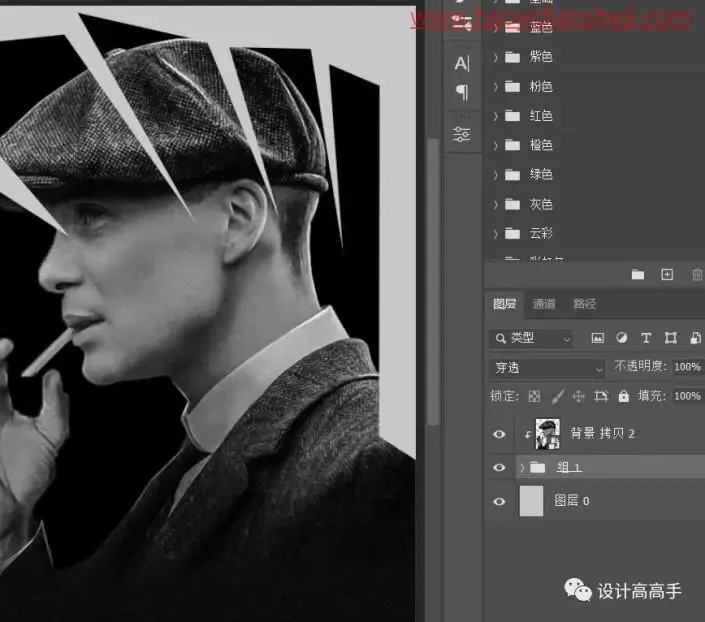Image resolution: width=705 pixels, height=622 pixels.
Task: Filter layers by pixel layer icon
Action: coord(598,338)
